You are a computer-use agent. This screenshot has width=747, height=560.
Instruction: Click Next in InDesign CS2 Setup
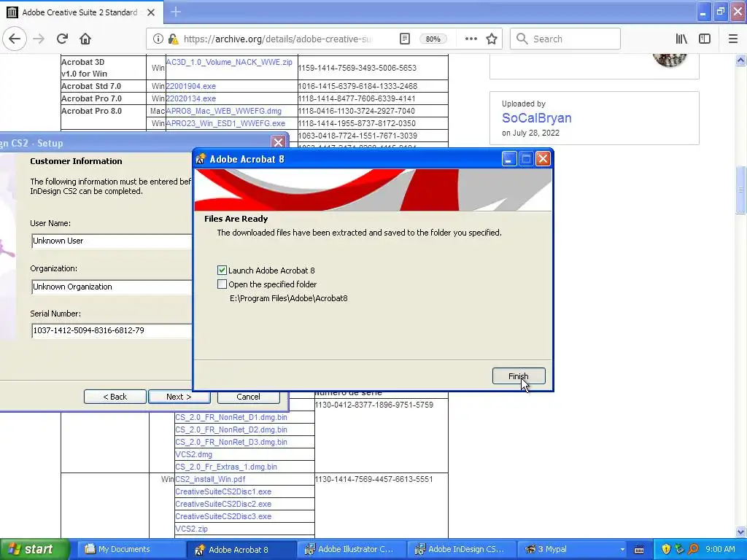pos(179,397)
